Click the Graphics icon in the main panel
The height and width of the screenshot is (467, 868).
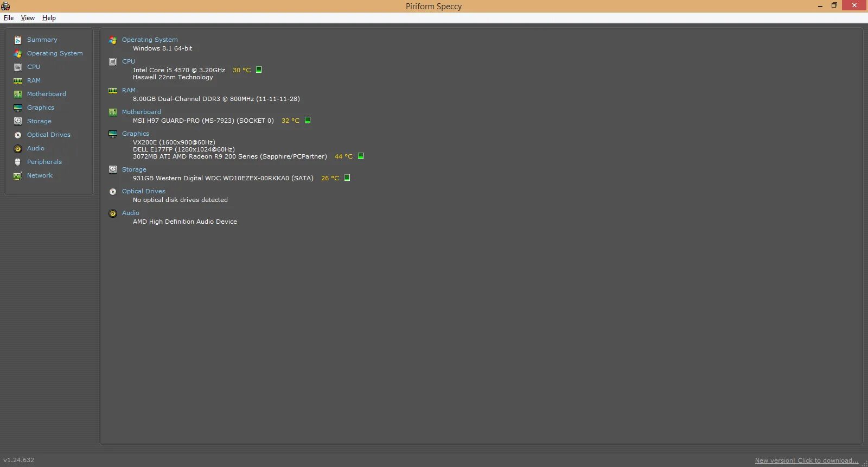[x=113, y=134]
